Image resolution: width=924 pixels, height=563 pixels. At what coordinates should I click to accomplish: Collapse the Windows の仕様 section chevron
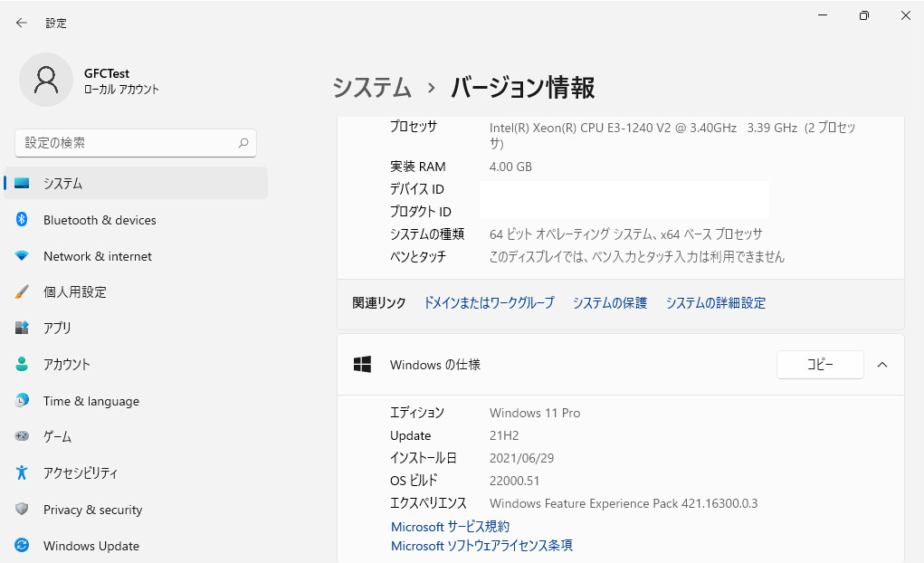[x=882, y=365]
